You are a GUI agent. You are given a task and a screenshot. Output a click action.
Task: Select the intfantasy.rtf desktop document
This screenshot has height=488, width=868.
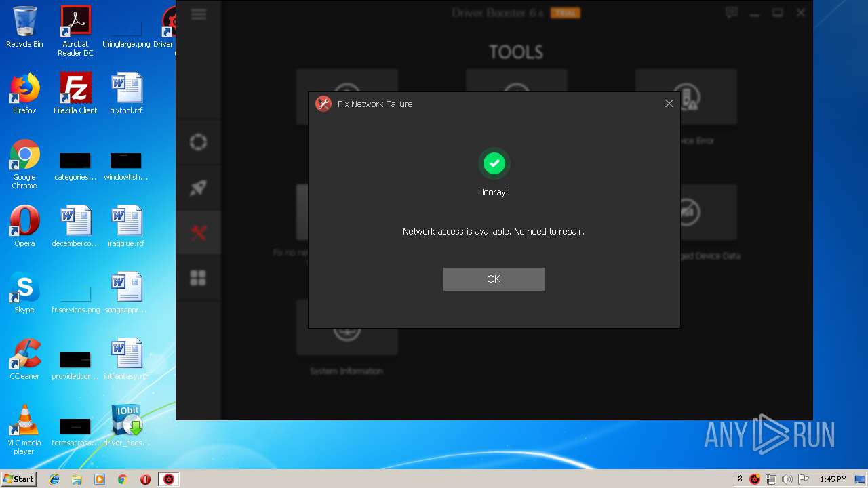(x=126, y=359)
